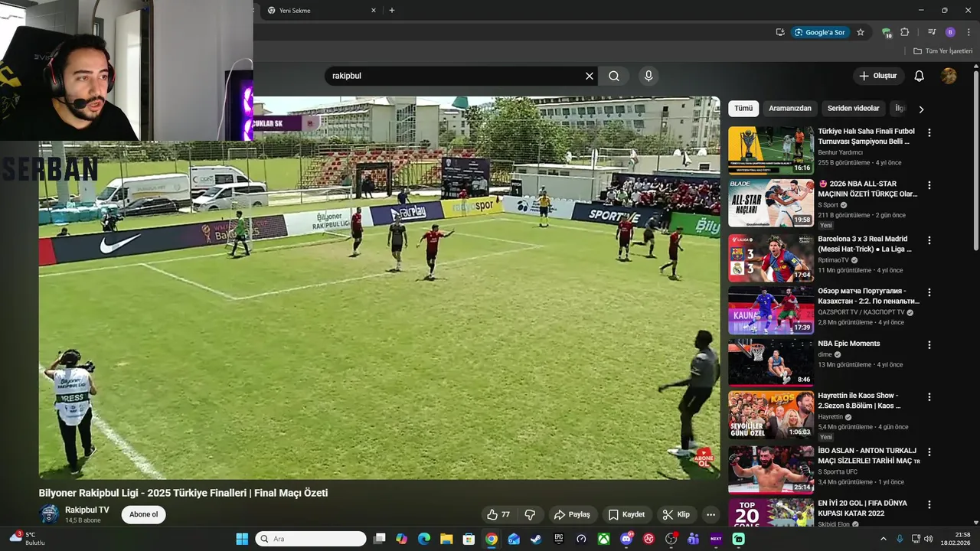
Task: Open the Chrome extensions puzzle icon
Action: 905,32
